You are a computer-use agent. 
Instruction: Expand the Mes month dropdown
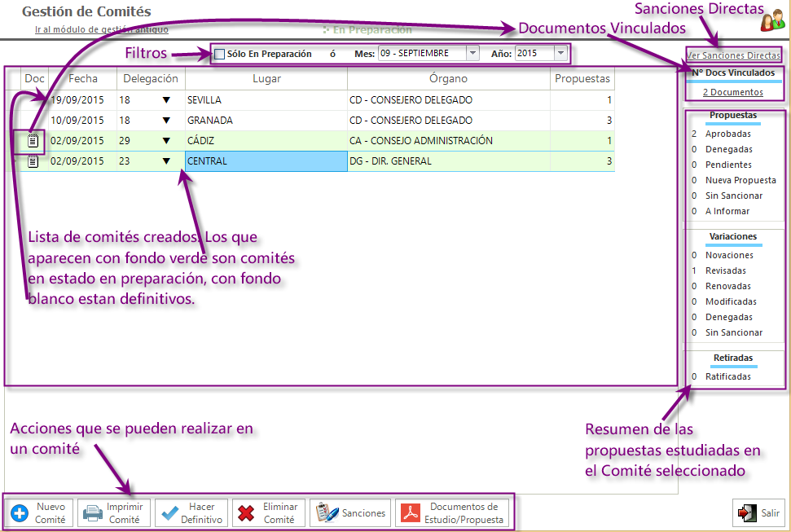pos(472,54)
